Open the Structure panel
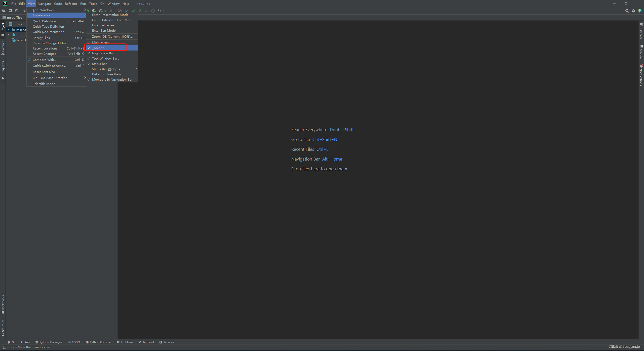644x351 pixels. click(x=3, y=326)
